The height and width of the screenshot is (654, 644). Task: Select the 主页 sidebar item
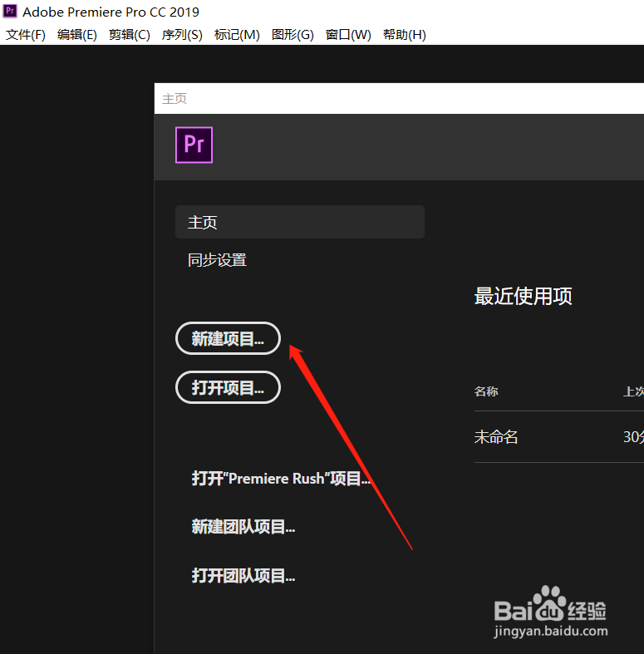pos(300,222)
